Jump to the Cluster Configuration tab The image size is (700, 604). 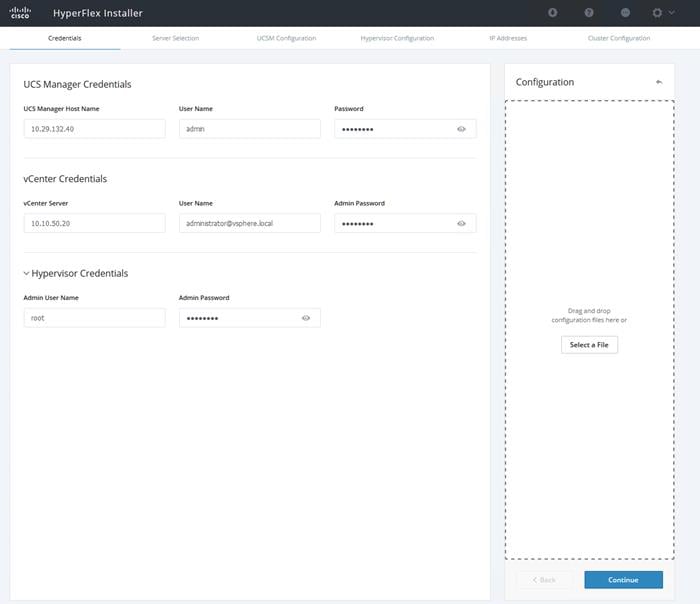(x=619, y=38)
